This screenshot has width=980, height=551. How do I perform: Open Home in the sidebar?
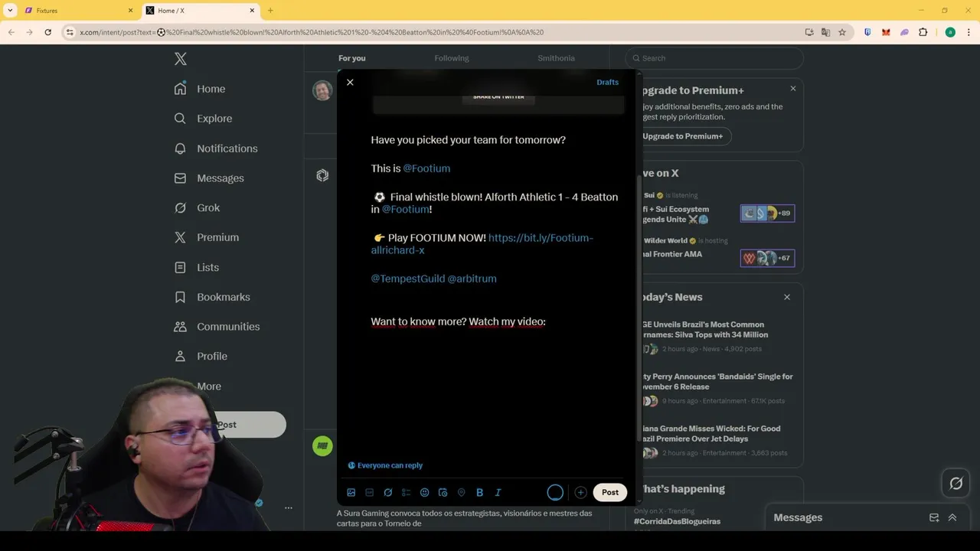[200, 89]
